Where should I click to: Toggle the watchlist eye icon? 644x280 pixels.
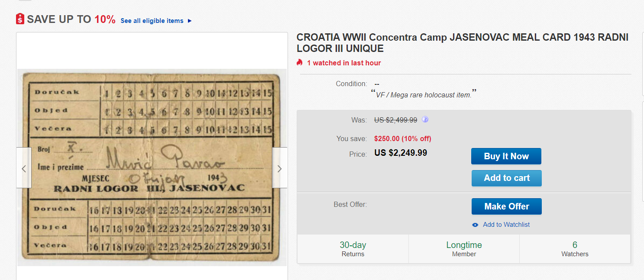coord(475,225)
